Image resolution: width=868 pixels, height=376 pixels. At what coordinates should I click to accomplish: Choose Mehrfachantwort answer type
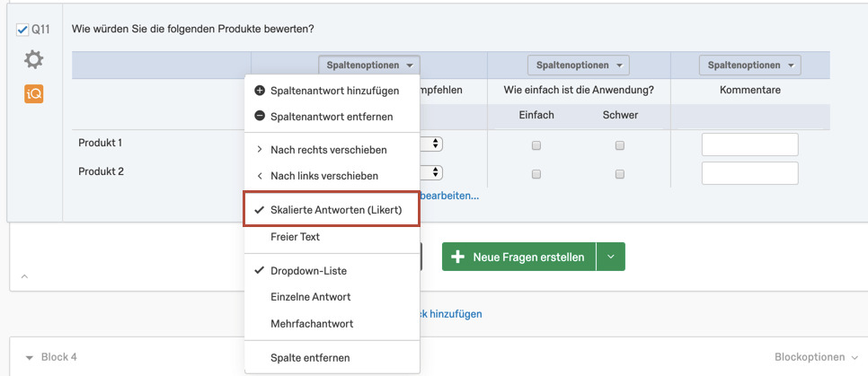tap(332, 323)
